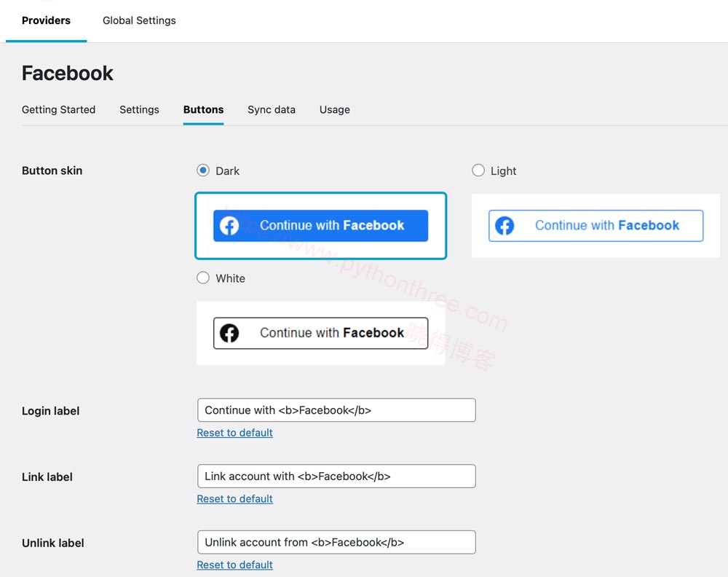Focus the Link label text field
The height and width of the screenshot is (577, 728).
(336, 476)
